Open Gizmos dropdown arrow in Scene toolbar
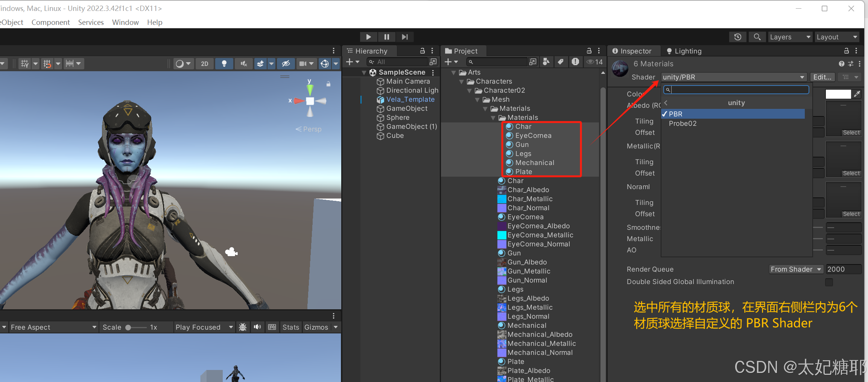The height and width of the screenshot is (382, 868). (x=336, y=64)
